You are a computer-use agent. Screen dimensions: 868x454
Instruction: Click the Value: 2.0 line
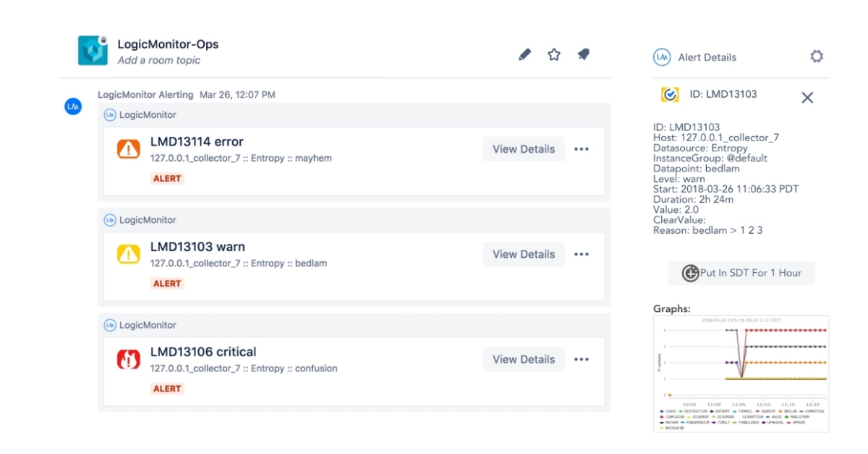(676, 209)
